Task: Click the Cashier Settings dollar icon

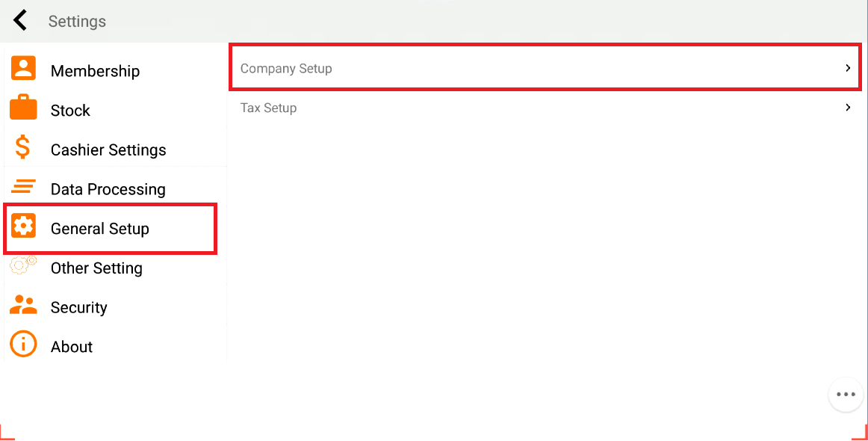Action: 23,147
